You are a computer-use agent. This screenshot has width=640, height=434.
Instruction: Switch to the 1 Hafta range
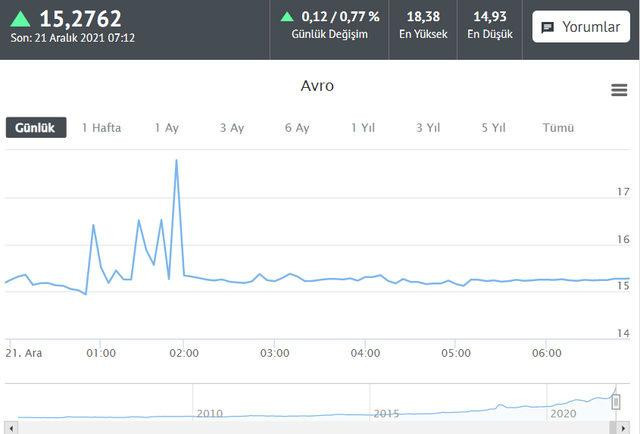101,128
